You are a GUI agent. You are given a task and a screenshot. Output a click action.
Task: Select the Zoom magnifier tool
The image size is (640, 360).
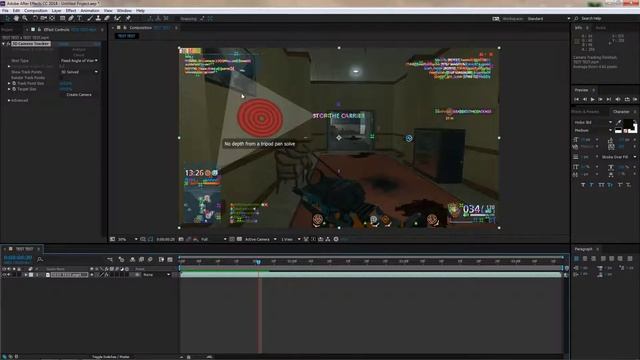[x=25, y=18]
